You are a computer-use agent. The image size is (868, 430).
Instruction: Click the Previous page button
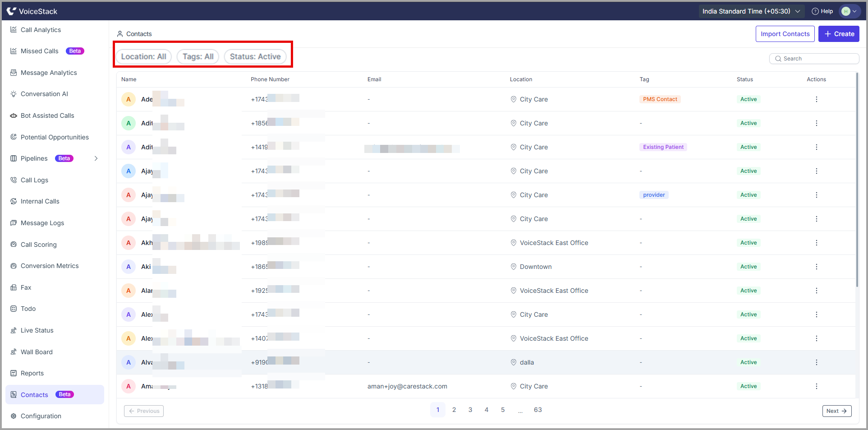tap(144, 411)
